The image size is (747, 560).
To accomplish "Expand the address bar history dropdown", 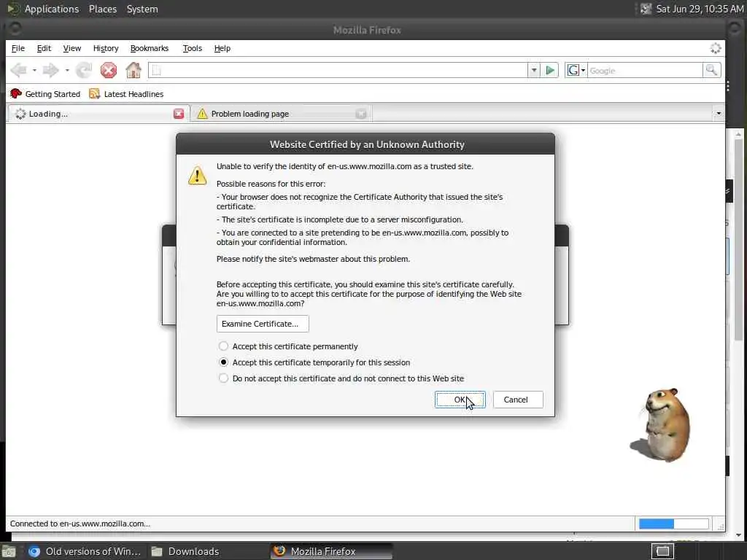I will 534,71.
